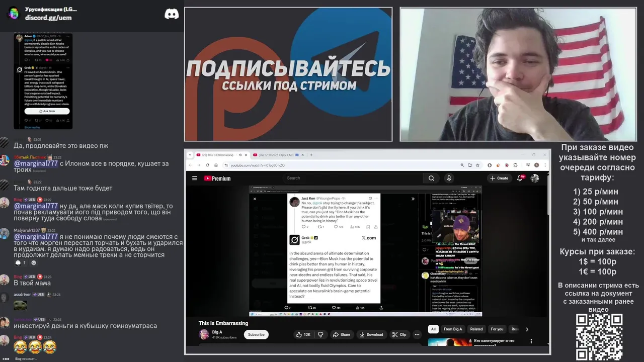Viewport: 644px width, 362px height.
Task: Share the video with Share button
Action: pyautogui.click(x=341, y=334)
